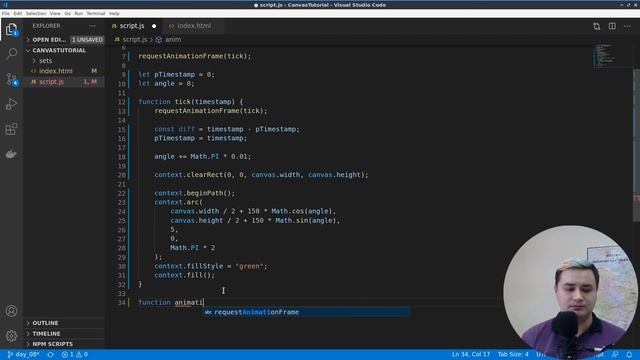Open the Docker view in activity bar
Image resolution: width=640 pixels, height=360 pixels.
(11, 154)
